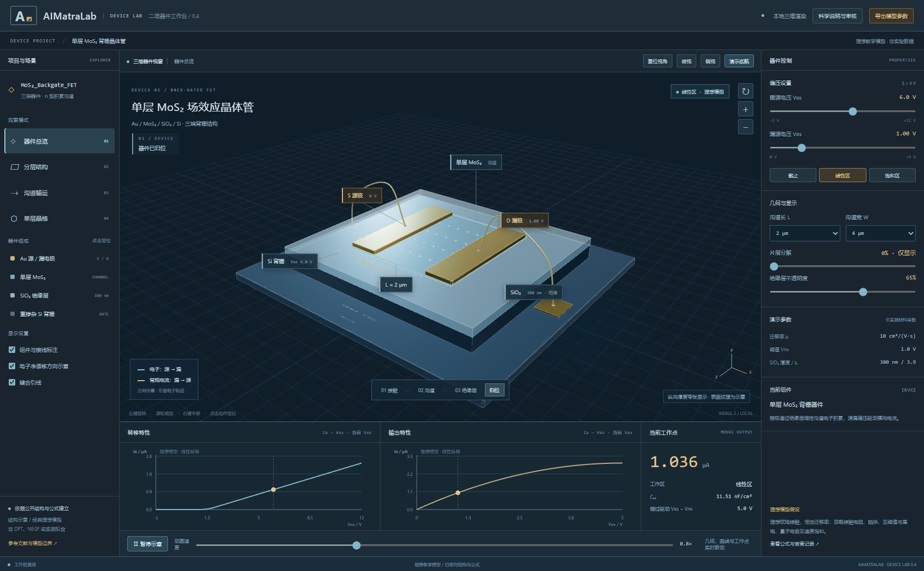Click the gold swatch of Au 源/漏电极
Image resolution: width=924 pixels, height=571 pixels.
pos(13,259)
